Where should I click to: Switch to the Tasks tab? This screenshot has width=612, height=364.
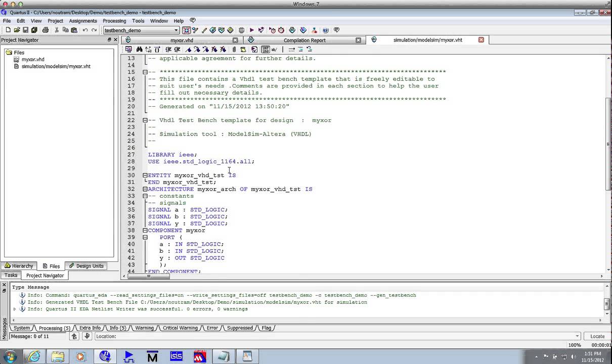[x=11, y=276]
